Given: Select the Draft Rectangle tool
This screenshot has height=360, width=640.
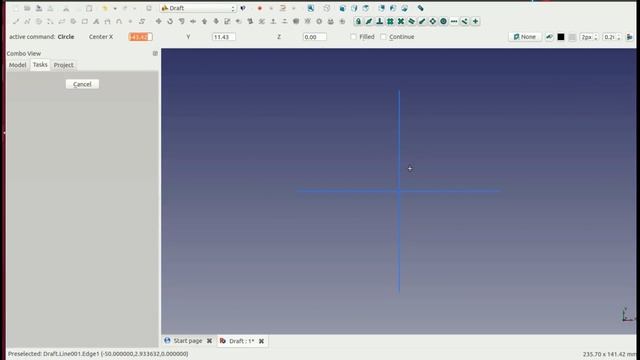Looking at the screenshot, I should tap(84, 21).
